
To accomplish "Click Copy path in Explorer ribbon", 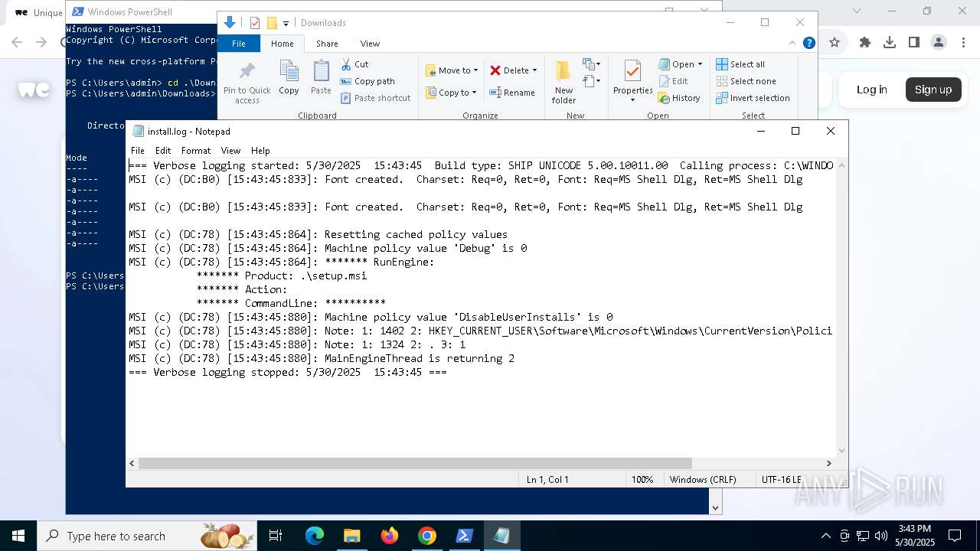I will pyautogui.click(x=367, y=81).
